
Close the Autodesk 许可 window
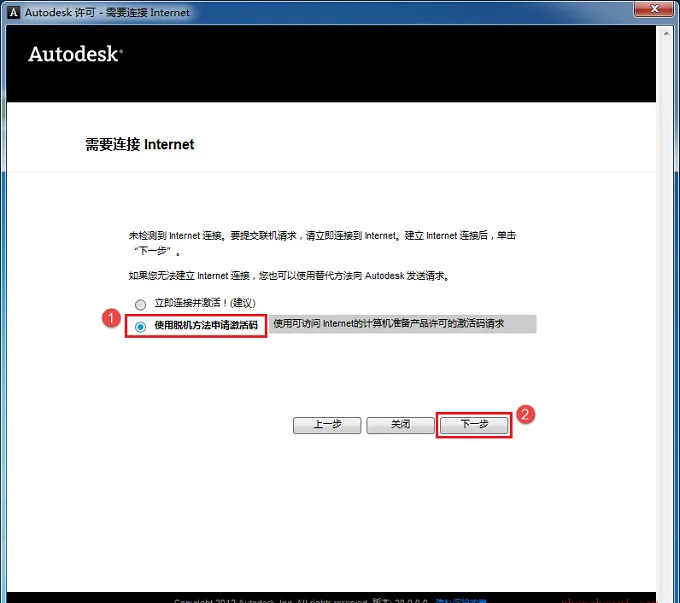[x=654, y=8]
